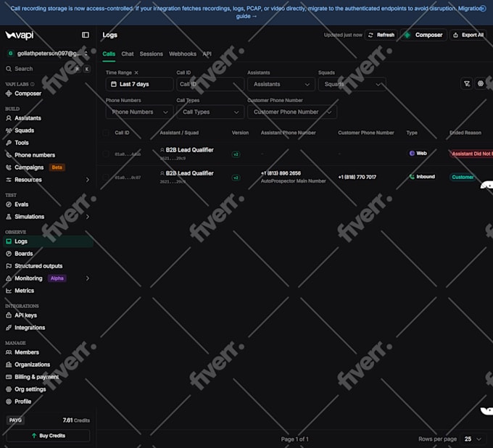Switch to the Webhooks tab
493x448 pixels.
[x=183, y=54]
